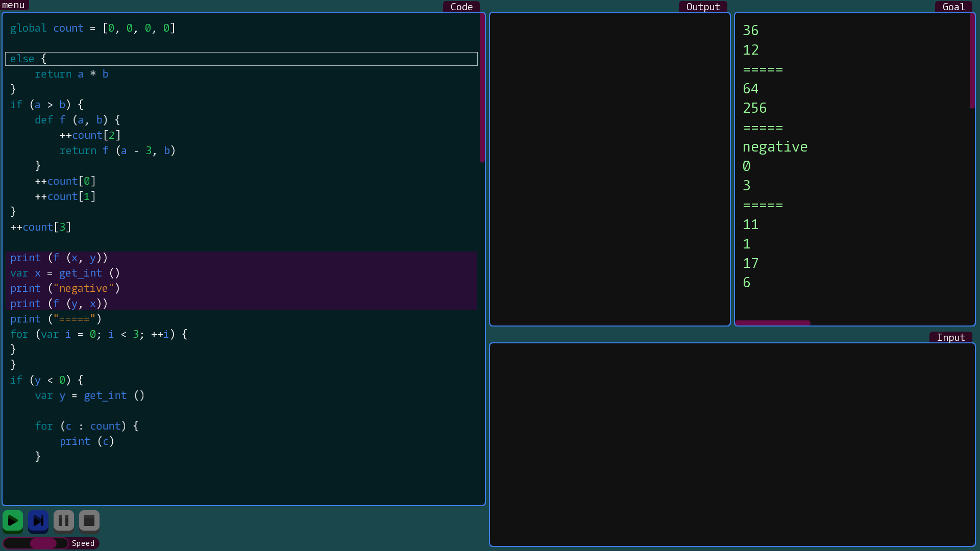The width and height of the screenshot is (980, 551).
Task: Select the Code panel tab
Action: pos(461,7)
